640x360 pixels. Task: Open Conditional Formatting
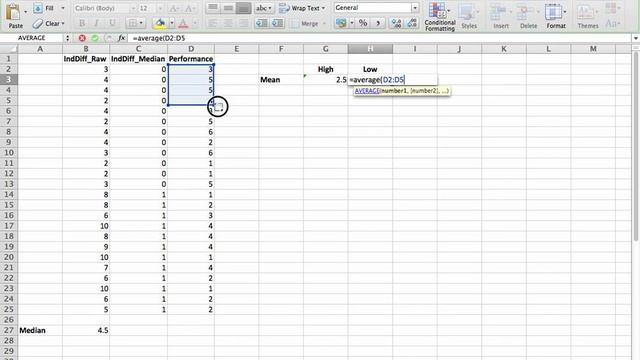440,16
